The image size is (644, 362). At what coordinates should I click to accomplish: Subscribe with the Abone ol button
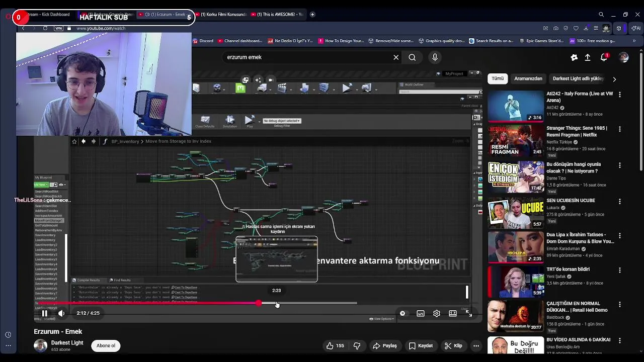pos(106,345)
